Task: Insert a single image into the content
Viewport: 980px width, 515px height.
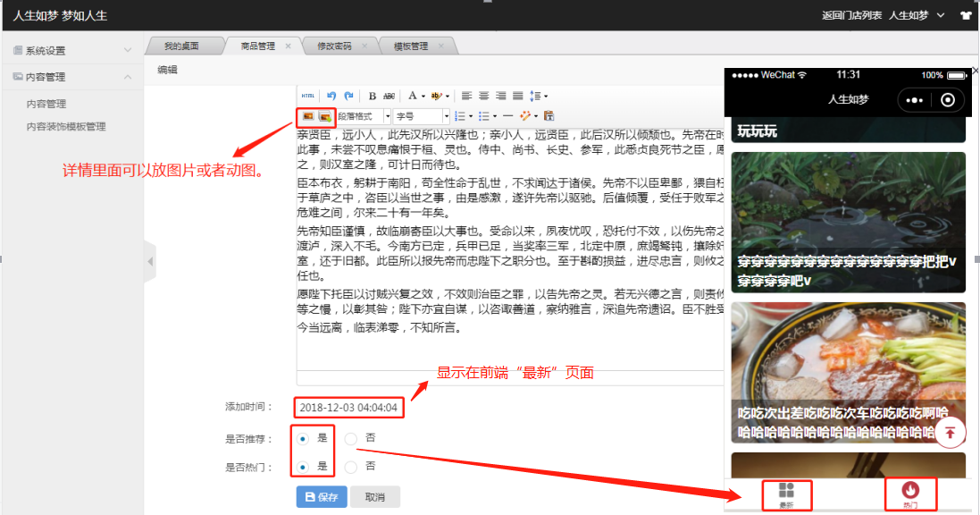Action: click(x=308, y=116)
